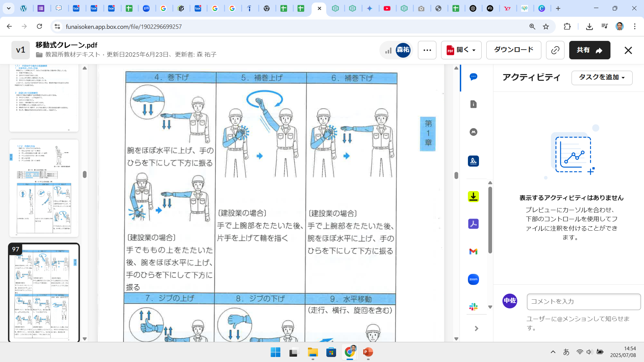Open the comments activity sidebar icon

click(473, 77)
